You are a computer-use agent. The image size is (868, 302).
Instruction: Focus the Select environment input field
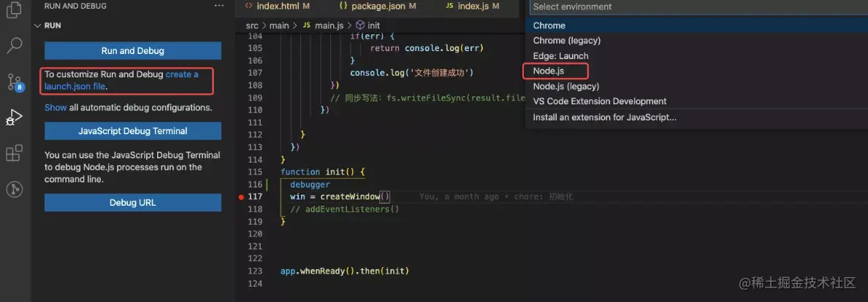pos(698,7)
